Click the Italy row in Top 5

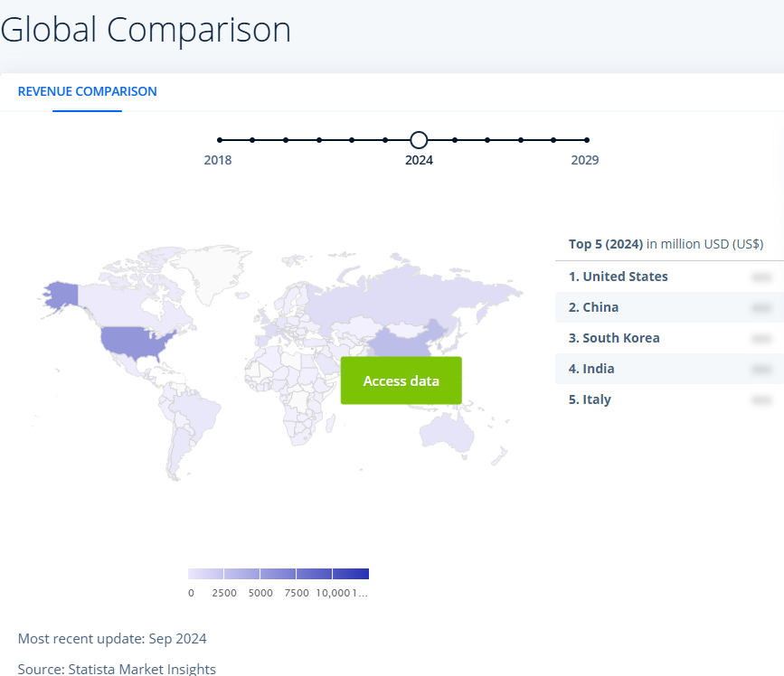[669, 399]
